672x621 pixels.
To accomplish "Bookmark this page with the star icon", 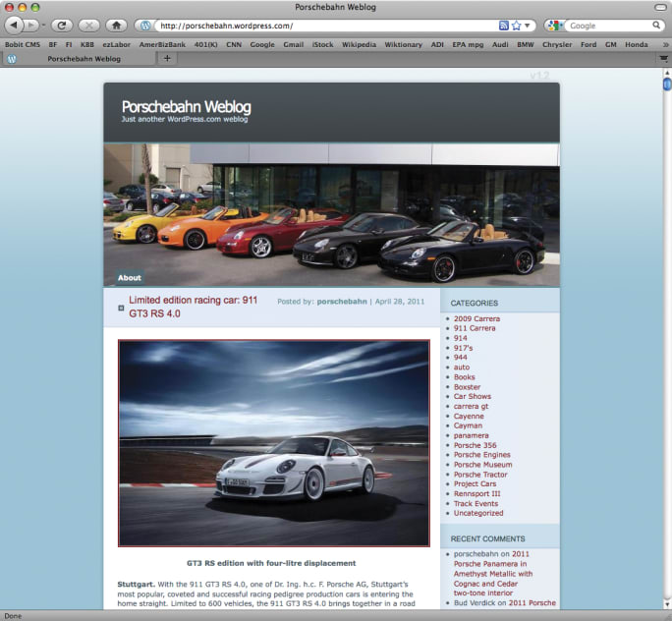I will click(516, 26).
